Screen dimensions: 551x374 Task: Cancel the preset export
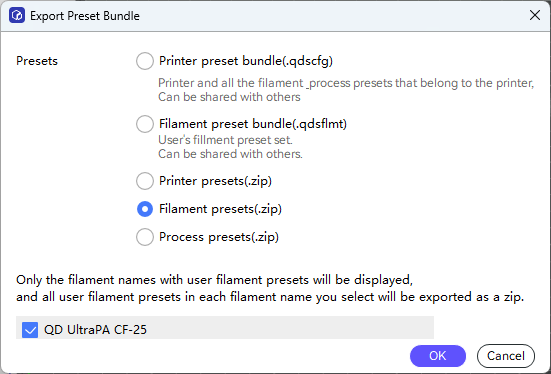[506, 356]
